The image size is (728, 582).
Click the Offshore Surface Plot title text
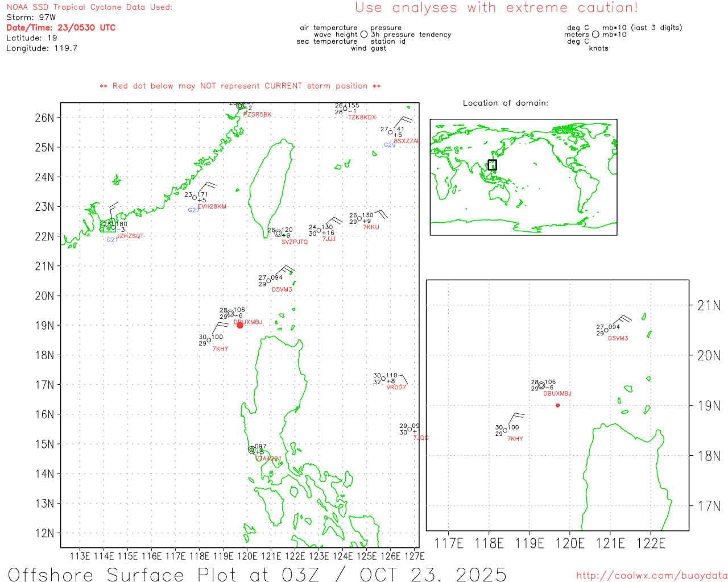tap(257, 574)
